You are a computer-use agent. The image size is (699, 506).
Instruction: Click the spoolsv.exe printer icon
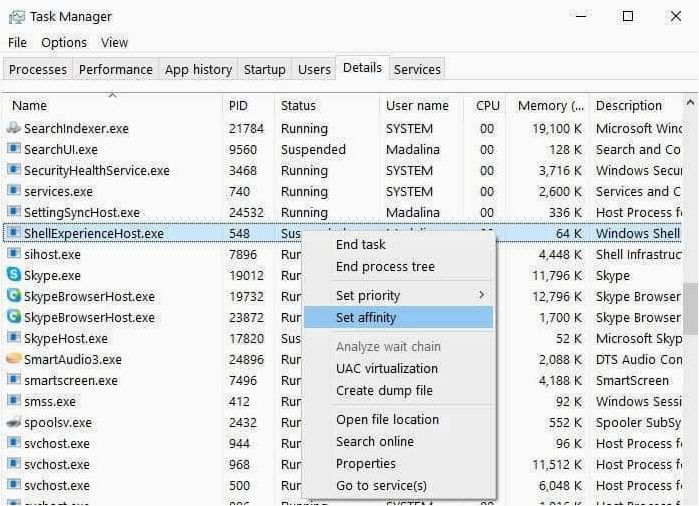pyautogui.click(x=14, y=422)
